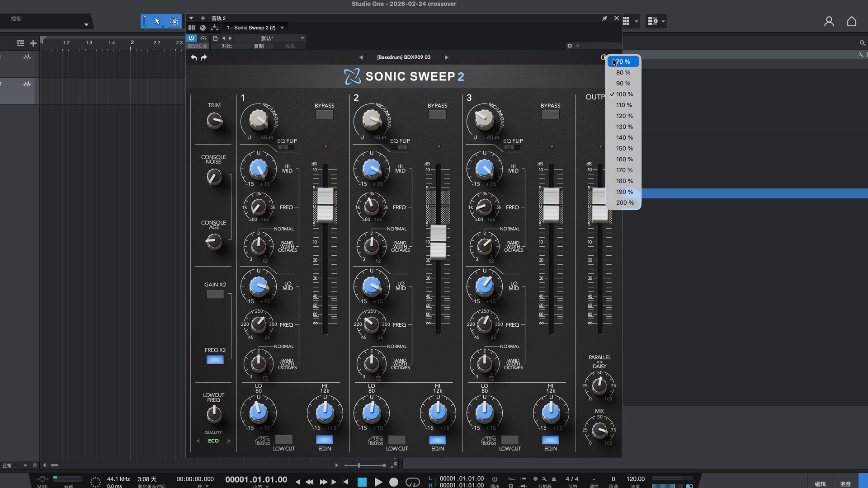This screenshot has height=488, width=868.
Task: Click the 对比 compare button
Action: [x=227, y=46]
